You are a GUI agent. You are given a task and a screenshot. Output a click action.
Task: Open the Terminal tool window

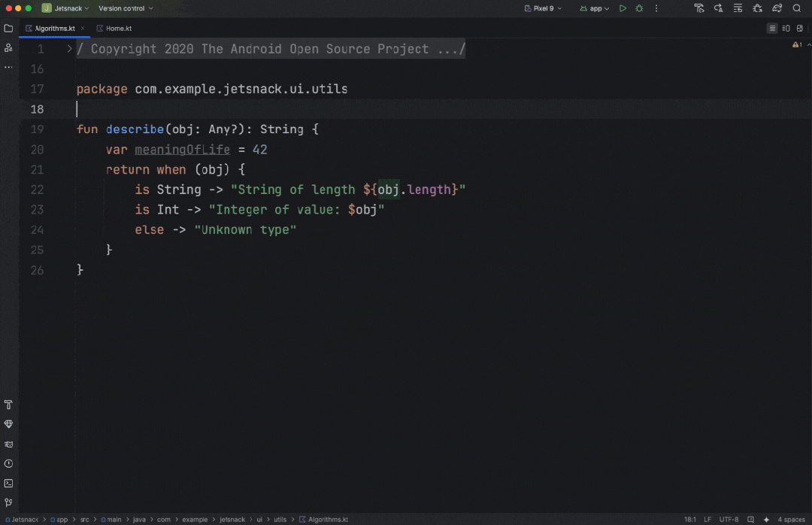coord(8,484)
